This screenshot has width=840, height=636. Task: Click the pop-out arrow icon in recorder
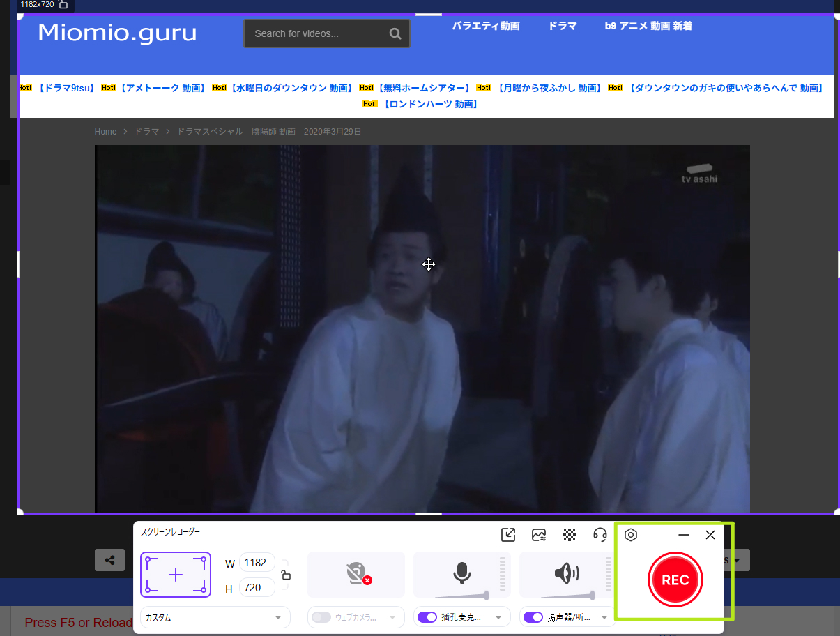(508, 535)
